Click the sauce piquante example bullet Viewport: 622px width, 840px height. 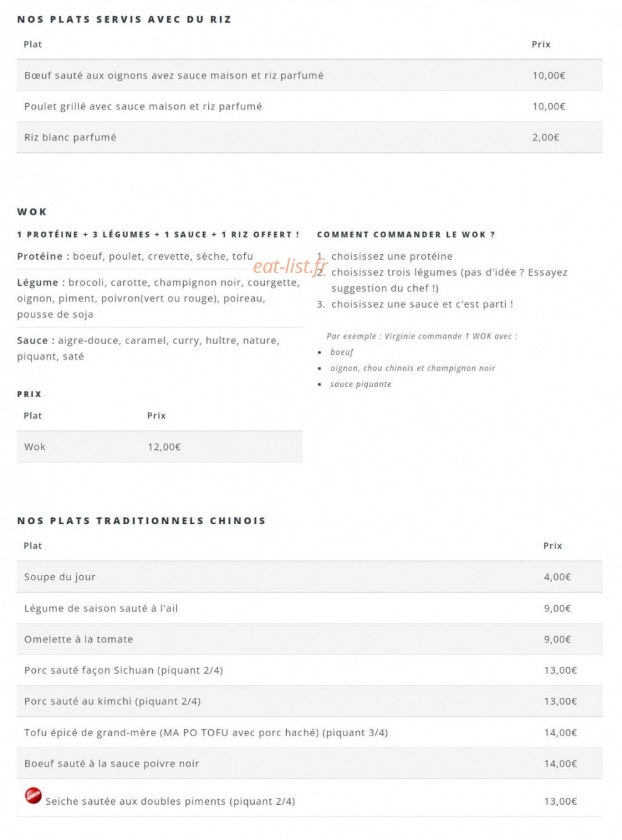click(x=360, y=384)
